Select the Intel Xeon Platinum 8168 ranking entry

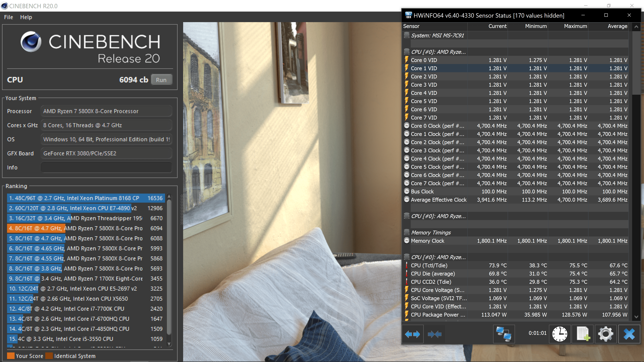coord(86,198)
